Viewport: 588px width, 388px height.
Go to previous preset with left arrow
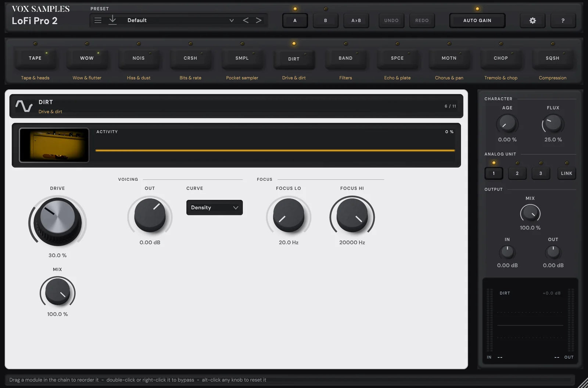[x=245, y=20]
